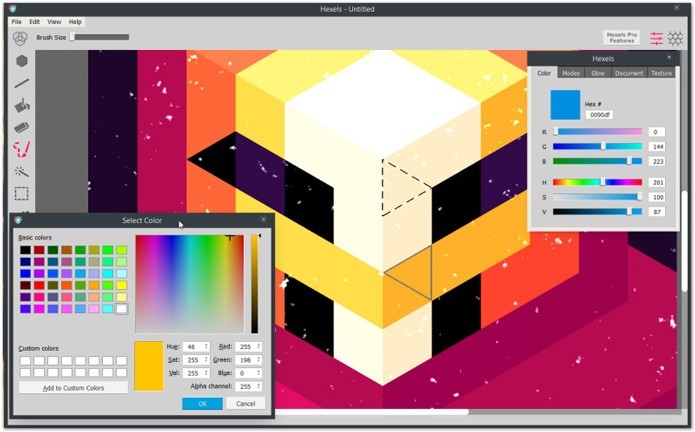Click the Hex # input field
The width and height of the screenshot is (695, 432).
pos(599,115)
